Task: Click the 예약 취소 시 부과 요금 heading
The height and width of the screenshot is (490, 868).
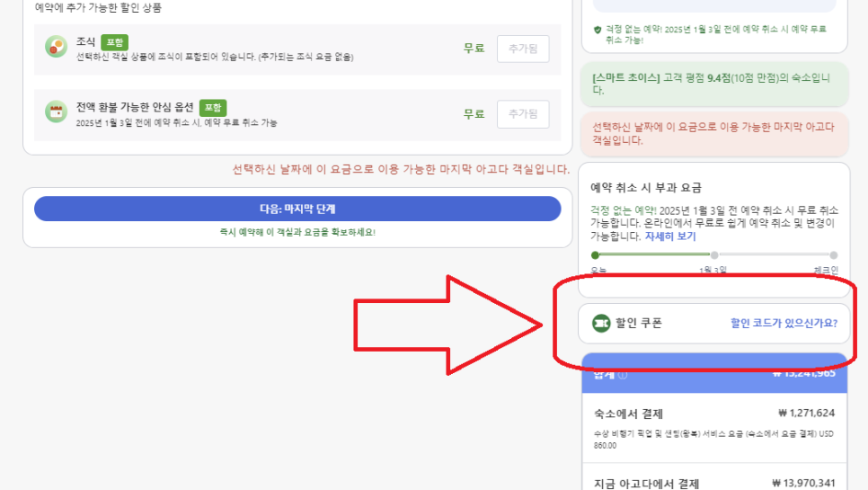Action: tap(645, 188)
